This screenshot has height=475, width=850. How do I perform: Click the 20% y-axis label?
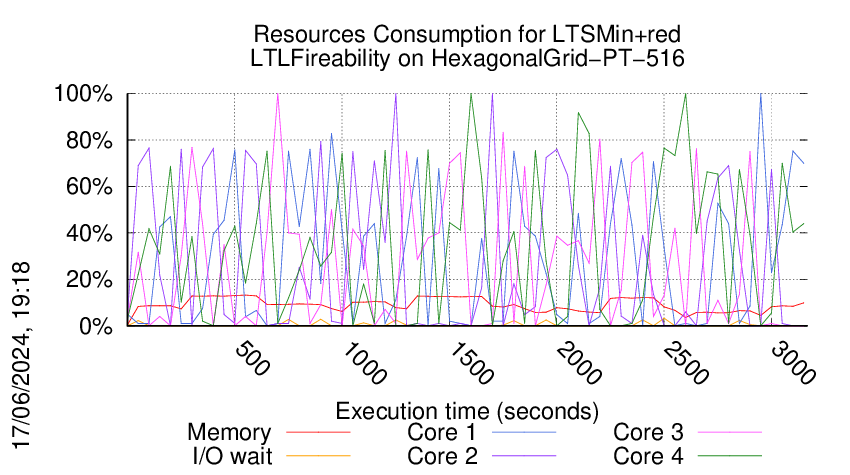coord(89,280)
